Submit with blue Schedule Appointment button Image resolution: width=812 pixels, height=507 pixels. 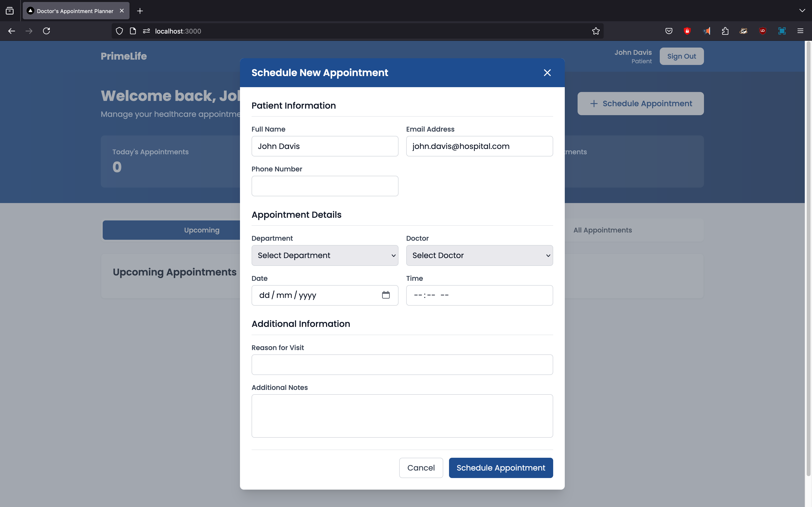click(500, 468)
